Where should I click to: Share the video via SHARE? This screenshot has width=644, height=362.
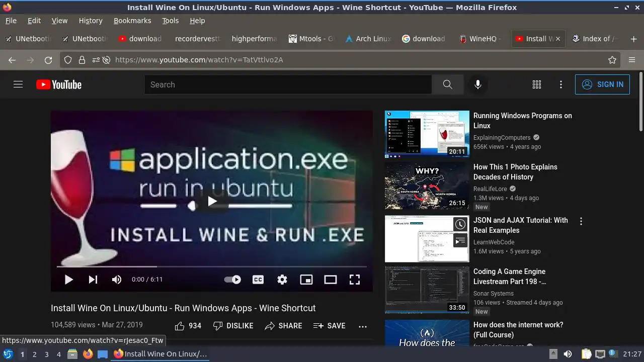tap(283, 326)
